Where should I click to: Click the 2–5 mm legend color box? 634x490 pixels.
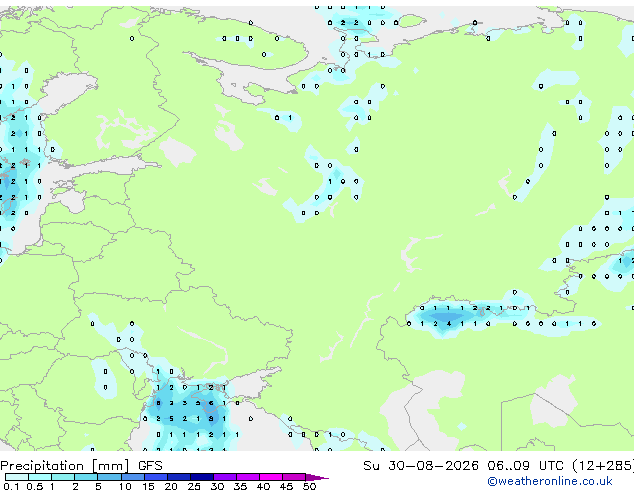(x=86, y=477)
